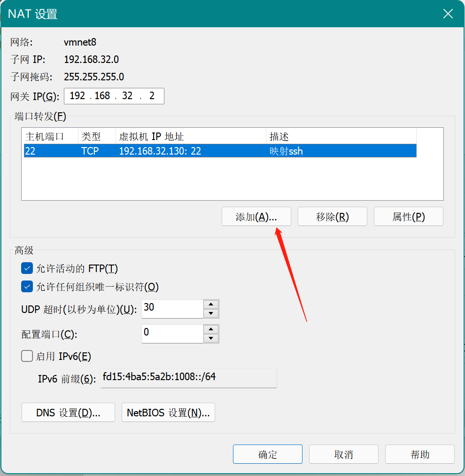
Task: Click the 描述 column header
Action: click(341, 136)
